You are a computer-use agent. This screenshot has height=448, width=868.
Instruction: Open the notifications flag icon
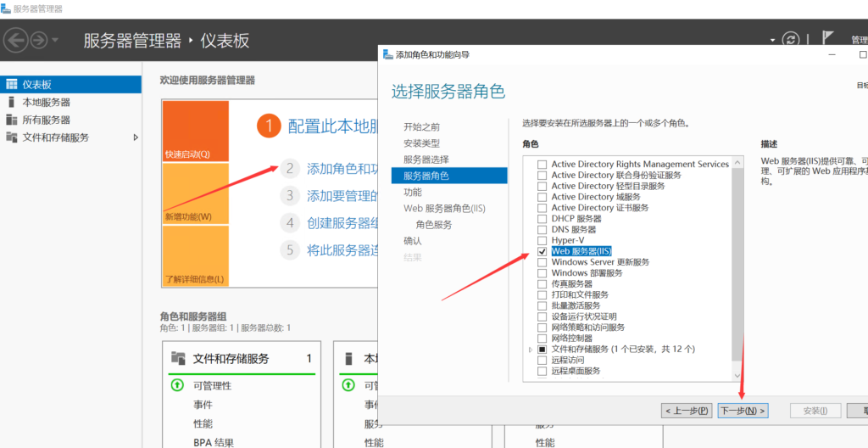click(x=828, y=38)
